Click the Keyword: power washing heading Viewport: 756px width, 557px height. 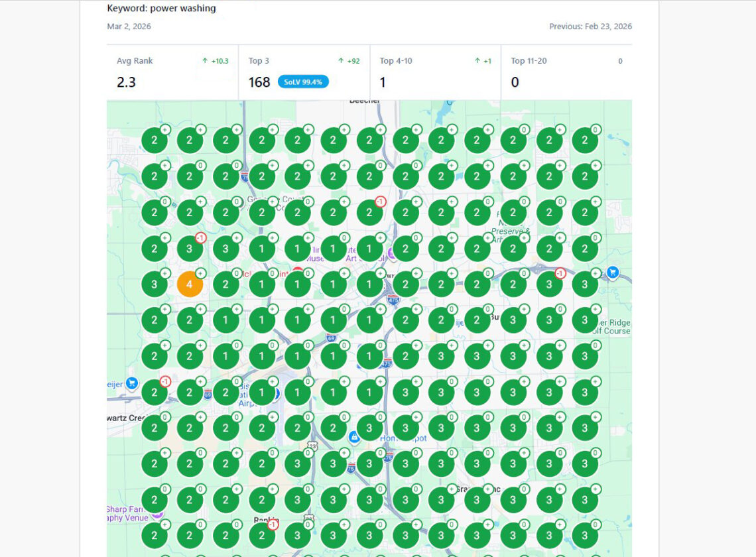pyautogui.click(x=161, y=9)
